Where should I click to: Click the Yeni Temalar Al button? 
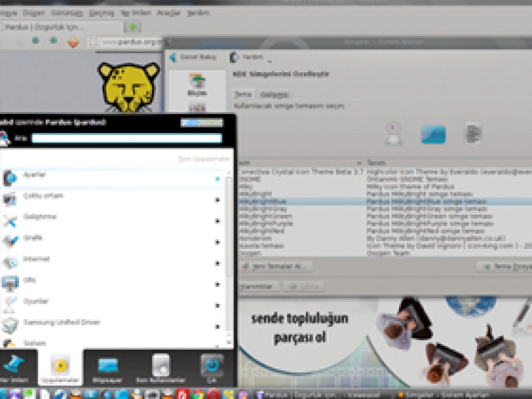(275, 267)
